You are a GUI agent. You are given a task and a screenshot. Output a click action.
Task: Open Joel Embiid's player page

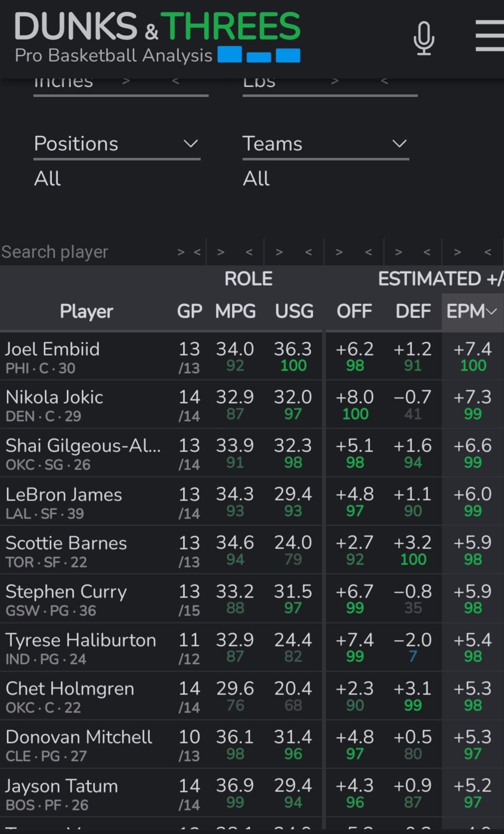(x=52, y=349)
